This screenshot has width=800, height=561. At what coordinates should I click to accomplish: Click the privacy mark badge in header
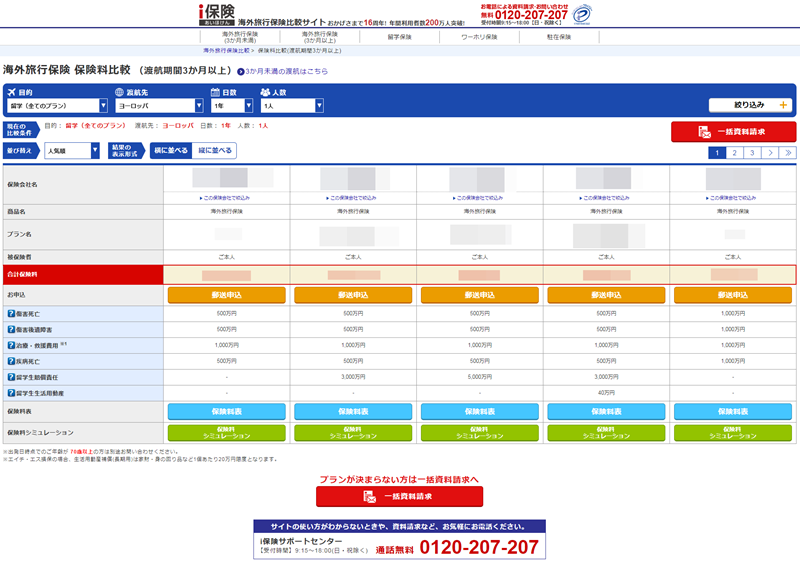click(581, 14)
